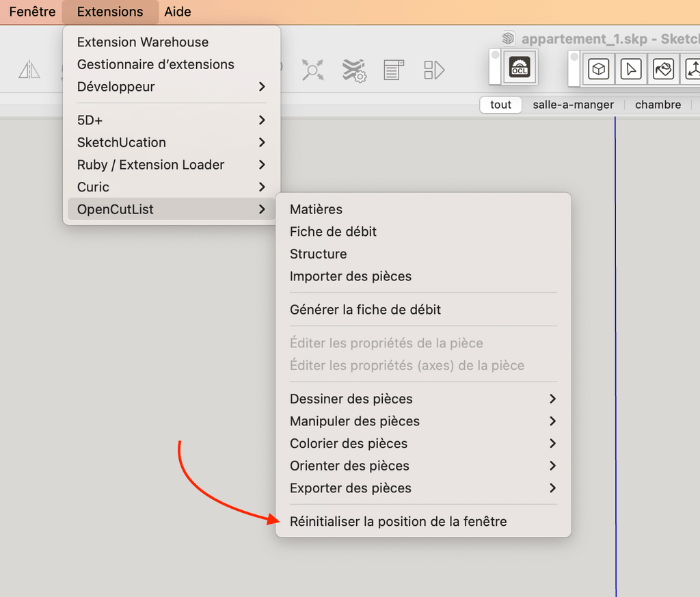
Task: Collapse the OCL toolbar using its round handle
Action: coord(495,55)
